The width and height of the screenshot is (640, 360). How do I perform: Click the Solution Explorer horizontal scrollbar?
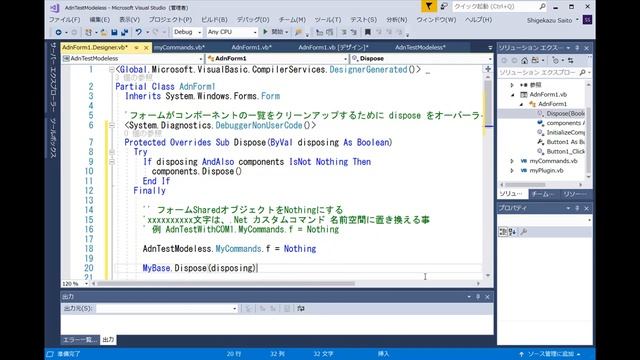525,184
